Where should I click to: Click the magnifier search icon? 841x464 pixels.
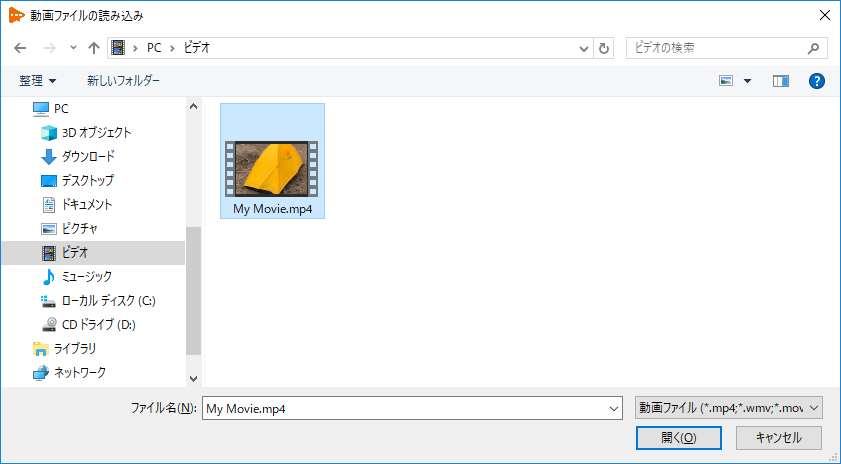[x=813, y=48]
